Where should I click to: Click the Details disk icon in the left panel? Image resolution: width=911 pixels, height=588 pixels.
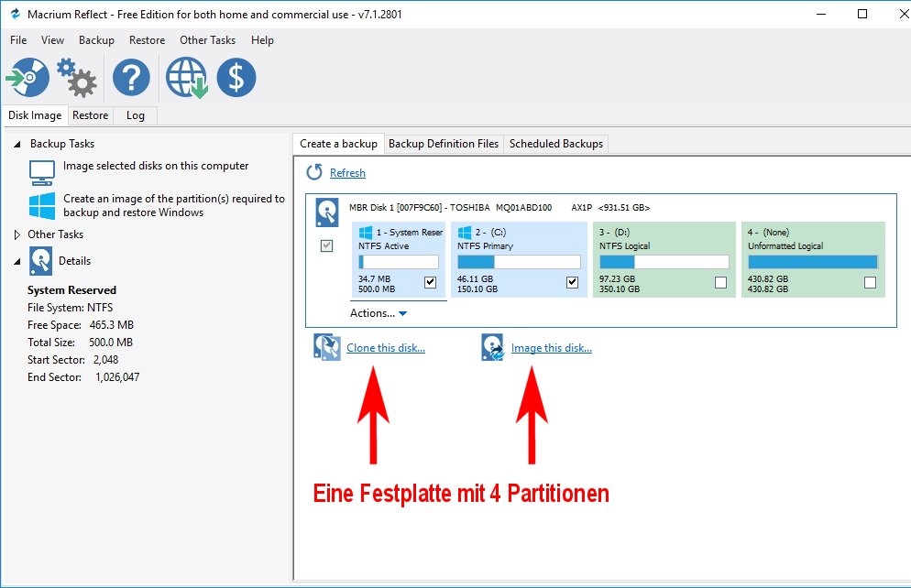(x=40, y=261)
